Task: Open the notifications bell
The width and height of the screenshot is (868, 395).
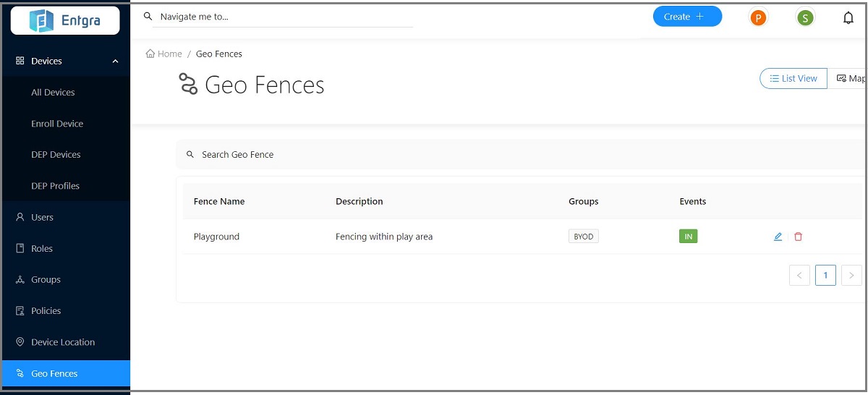Action: 848,18
